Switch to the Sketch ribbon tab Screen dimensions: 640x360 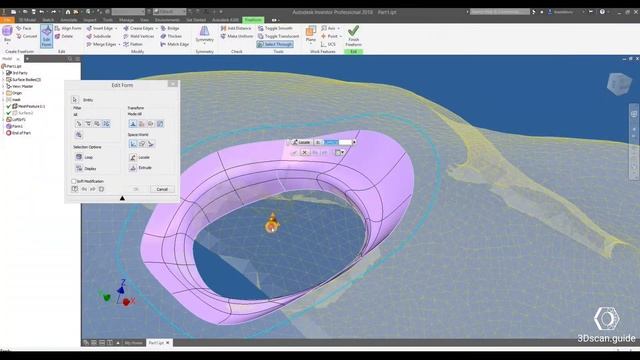48,20
